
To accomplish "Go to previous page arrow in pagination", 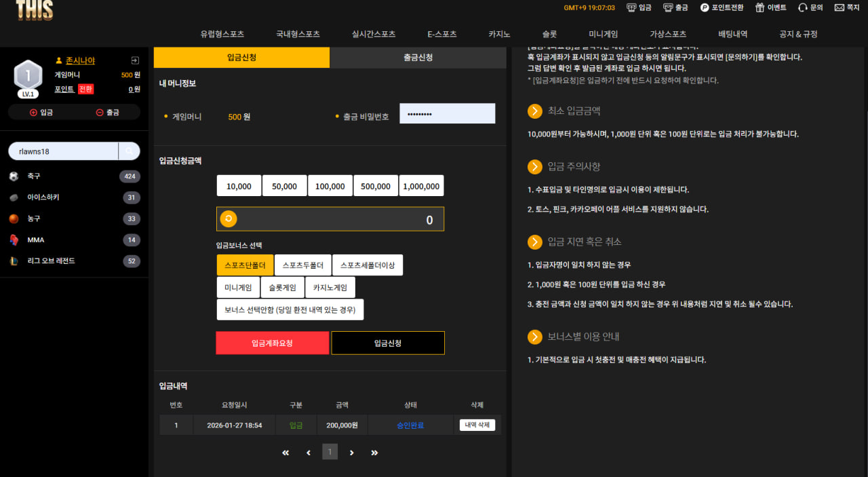I will tap(309, 453).
